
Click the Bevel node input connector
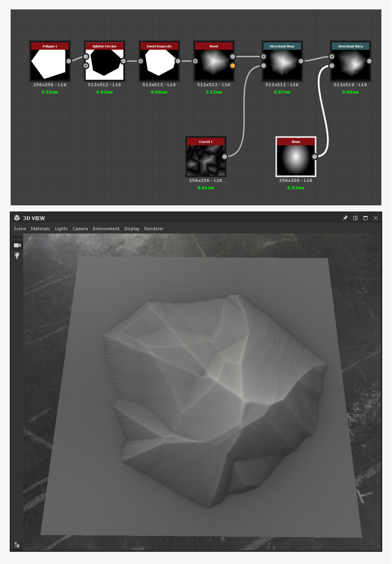point(195,61)
